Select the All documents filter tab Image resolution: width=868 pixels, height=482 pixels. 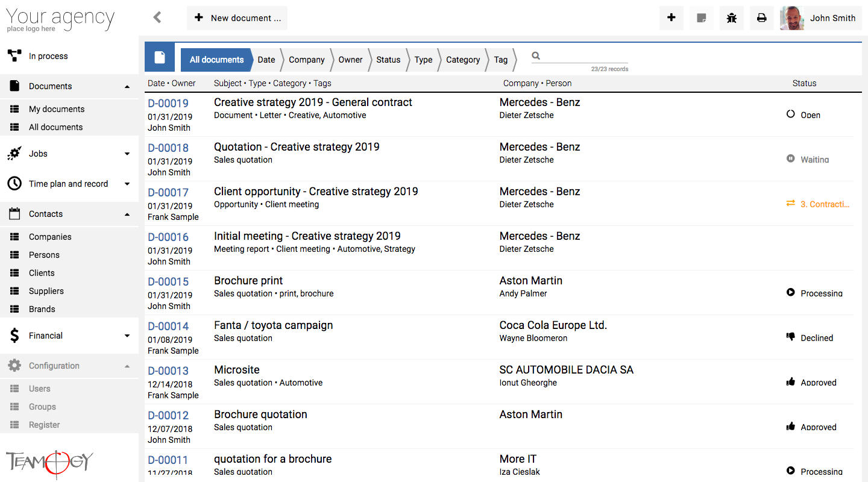tap(216, 60)
